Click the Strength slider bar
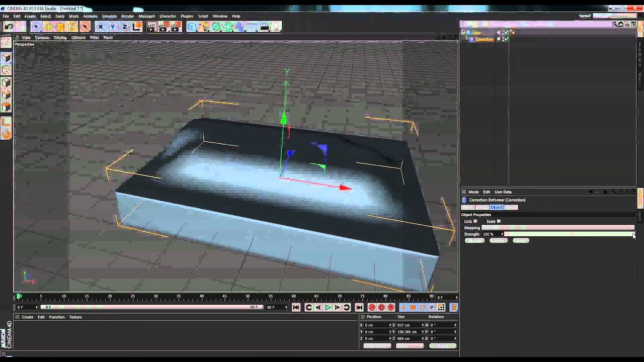 [569, 234]
